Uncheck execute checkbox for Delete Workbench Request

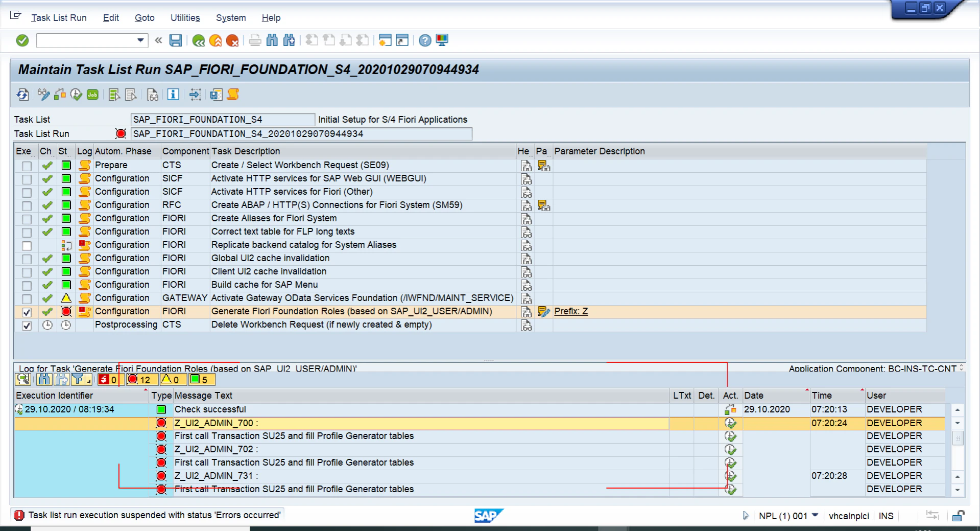tap(27, 325)
